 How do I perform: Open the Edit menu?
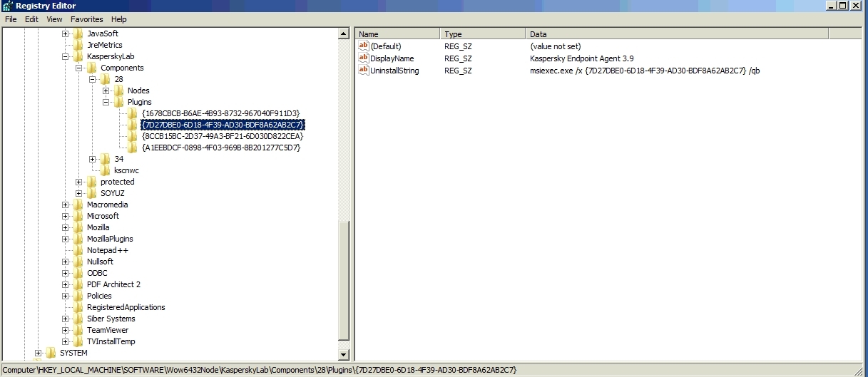[x=31, y=19]
